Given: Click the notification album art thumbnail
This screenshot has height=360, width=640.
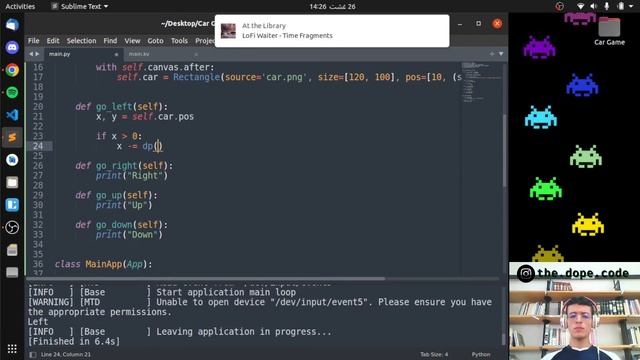Looking at the screenshot, I should coord(228,31).
